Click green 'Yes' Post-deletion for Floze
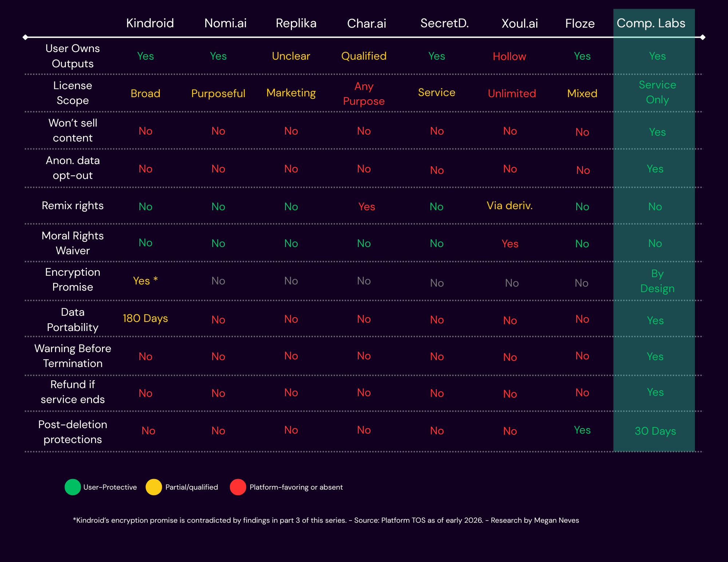The height and width of the screenshot is (562, 728). (x=582, y=430)
